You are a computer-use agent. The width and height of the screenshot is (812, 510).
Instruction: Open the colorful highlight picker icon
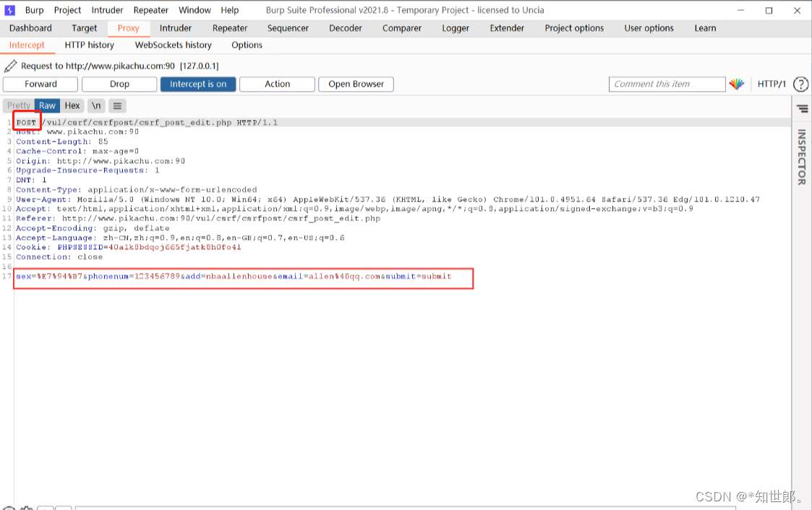click(736, 84)
